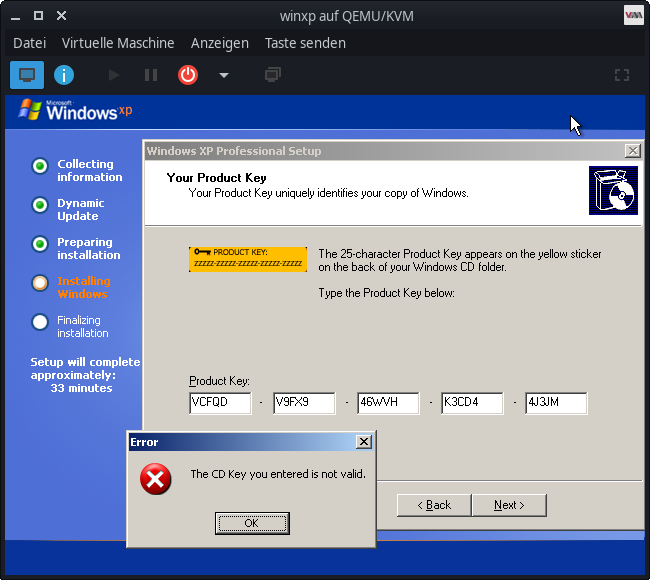The image size is (650, 580).
Task: Click the red shutdown power icon
Action: pyautogui.click(x=188, y=75)
